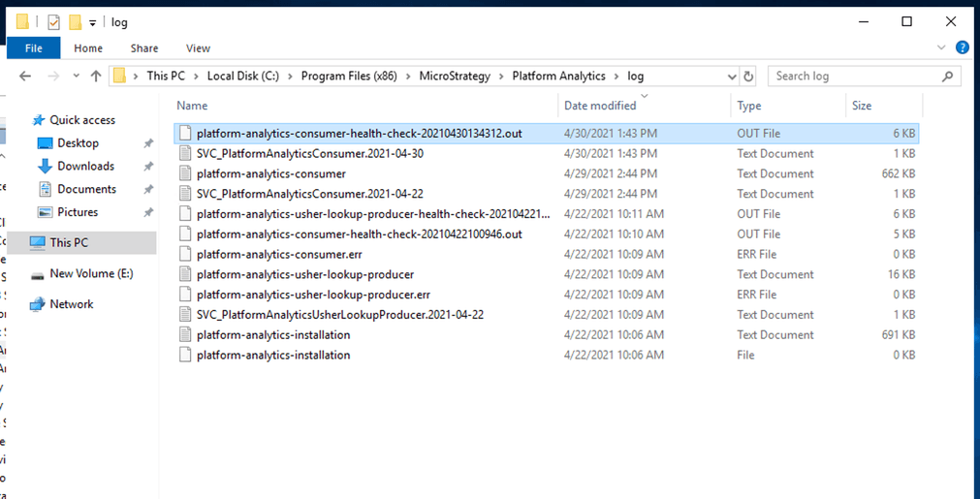Screen dimensions: 980x499
Task: Click file icon of platform-analytics-consumer.err
Action: coord(184,254)
